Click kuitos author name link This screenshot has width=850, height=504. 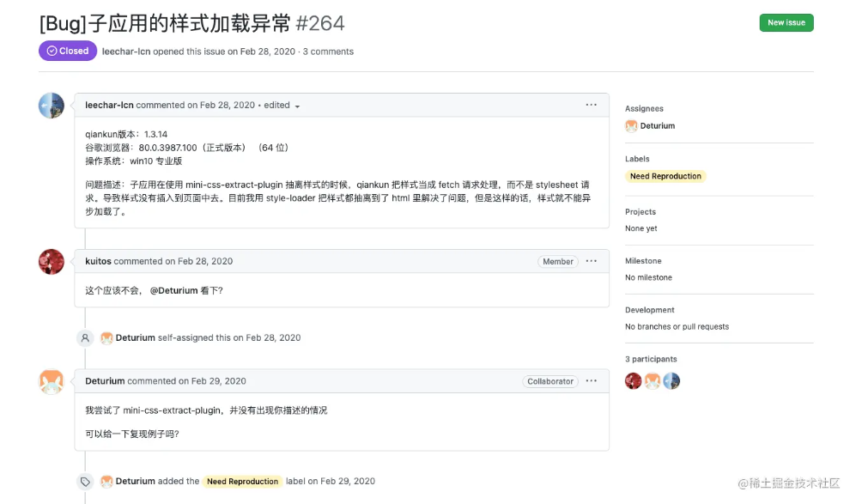pyautogui.click(x=98, y=261)
